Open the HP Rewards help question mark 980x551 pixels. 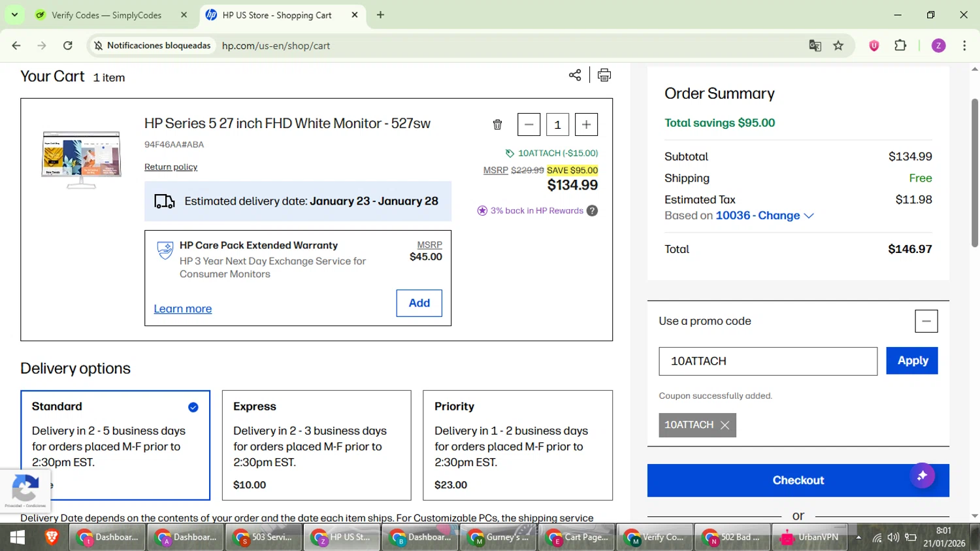(592, 210)
